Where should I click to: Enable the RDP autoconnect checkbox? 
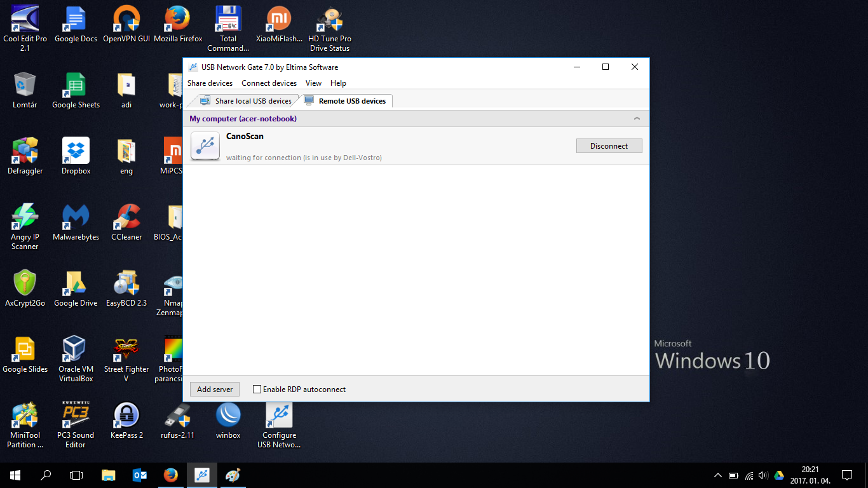point(257,390)
